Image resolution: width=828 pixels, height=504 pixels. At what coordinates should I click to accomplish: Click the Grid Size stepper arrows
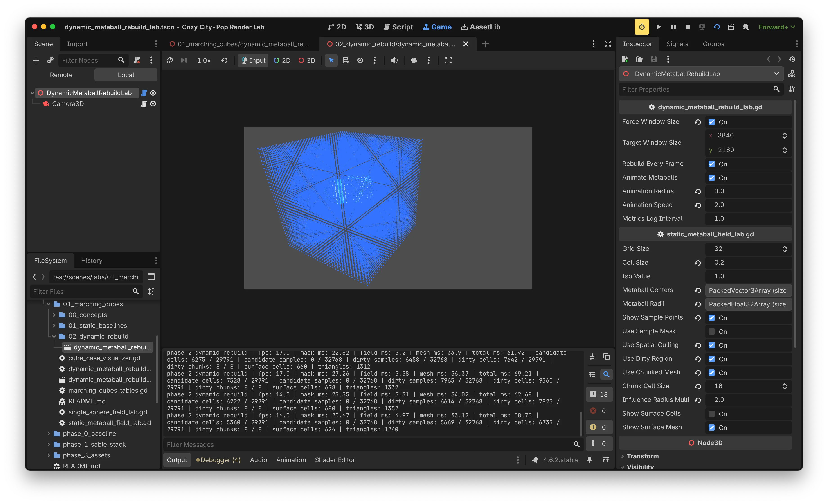point(784,249)
